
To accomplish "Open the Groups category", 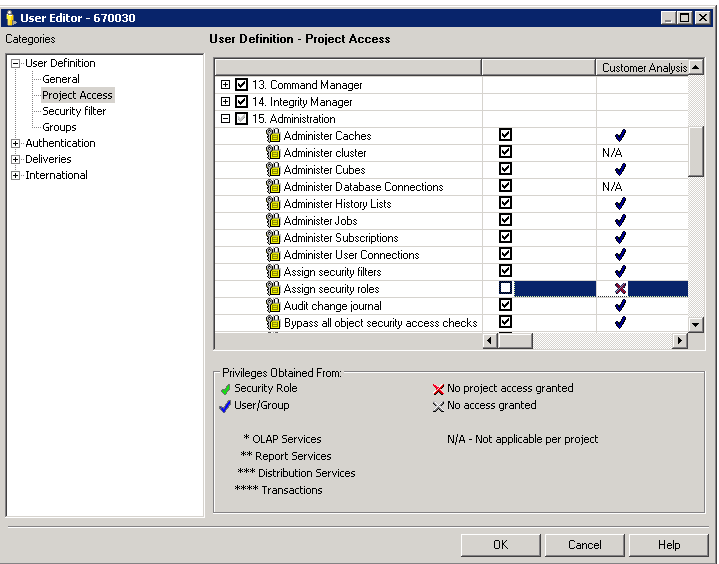I will pos(59,127).
